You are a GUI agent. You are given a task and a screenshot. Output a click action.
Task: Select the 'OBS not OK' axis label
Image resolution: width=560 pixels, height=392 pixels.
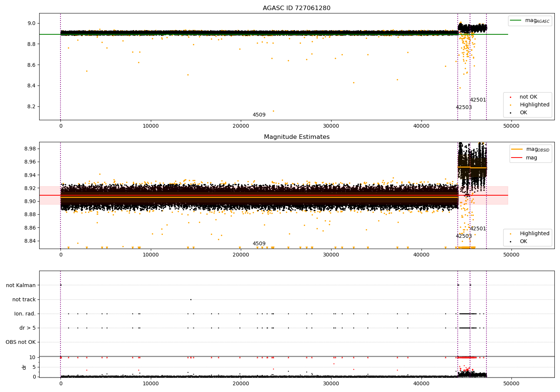coord(21,342)
